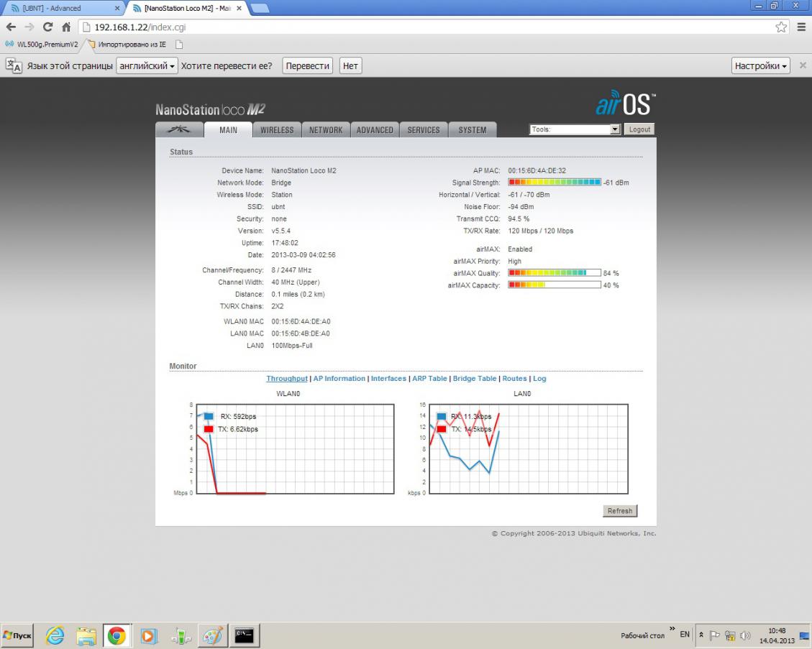Click the Logout button
This screenshot has width=812, height=649.
pyautogui.click(x=639, y=129)
